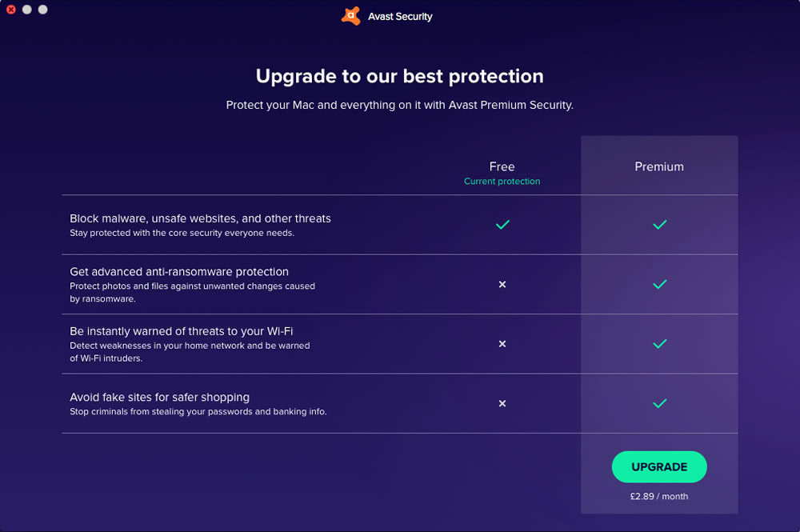Close the Avast Security window
Screen dimensions: 800x532
10,9
